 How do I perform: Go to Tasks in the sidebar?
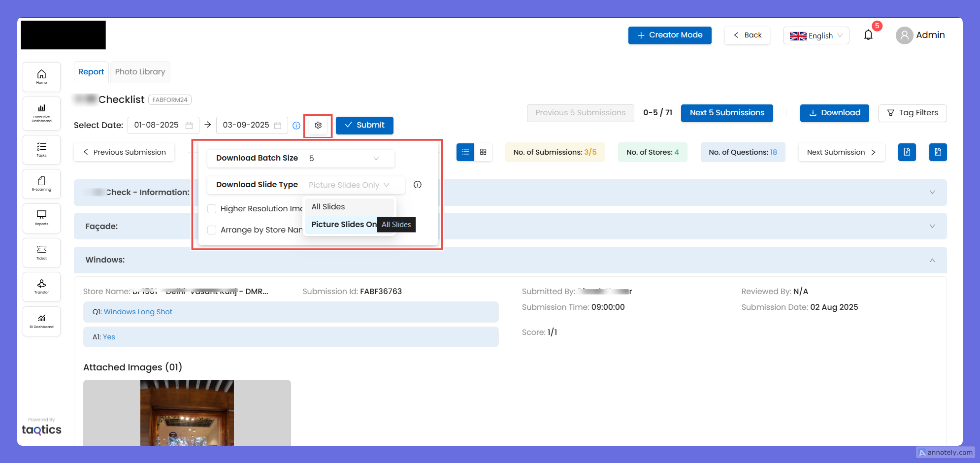pos(41,149)
